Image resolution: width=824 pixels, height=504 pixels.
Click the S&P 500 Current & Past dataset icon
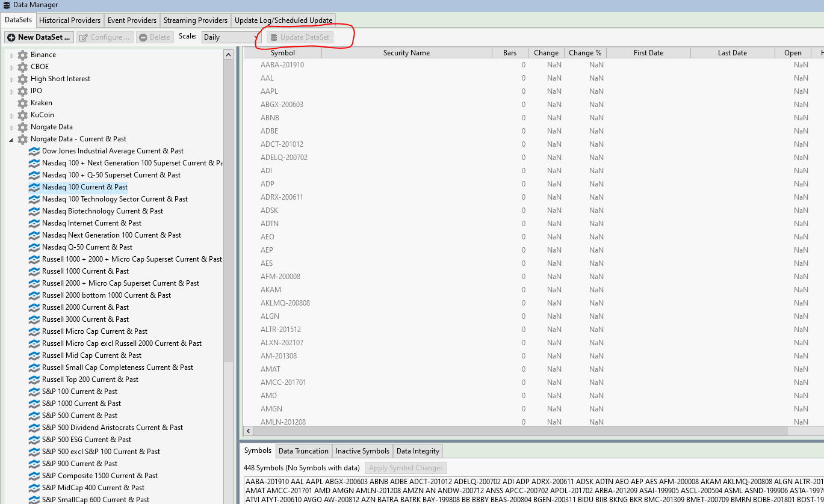(34, 416)
